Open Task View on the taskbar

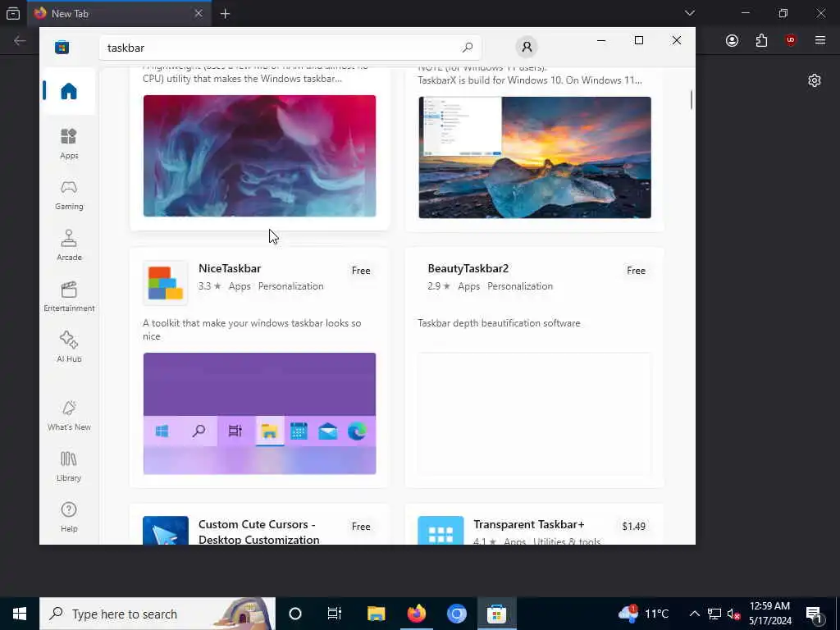point(335,614)
